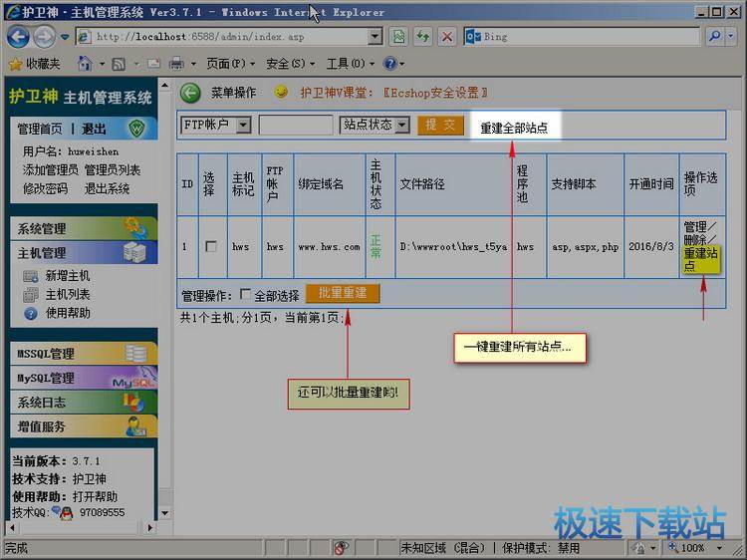Viewport: 747px width, 560px height.
Task: Expand the MySQL管理 section
Action: pyautogui.click(x=84, y=378)
